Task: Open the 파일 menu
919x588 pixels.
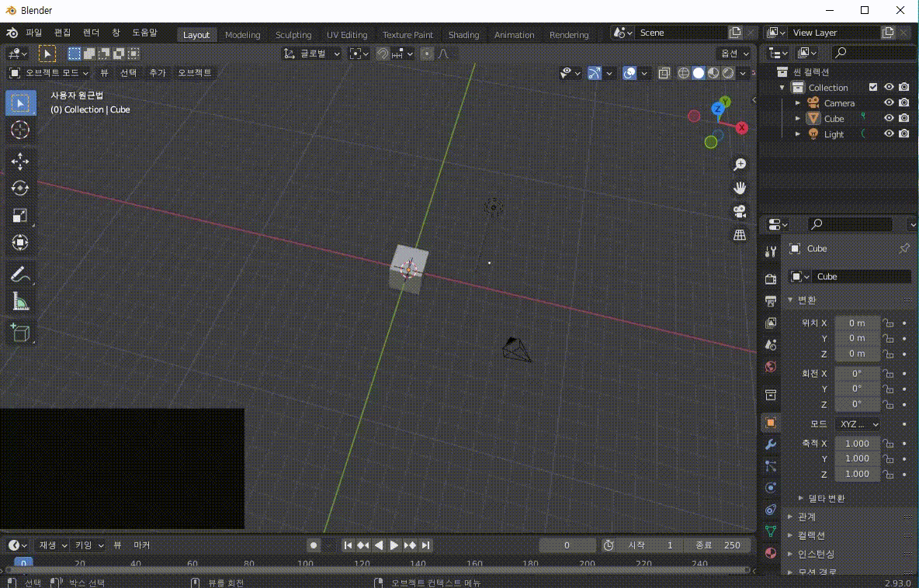Action: pyautogui.click(x=34, y=33)
